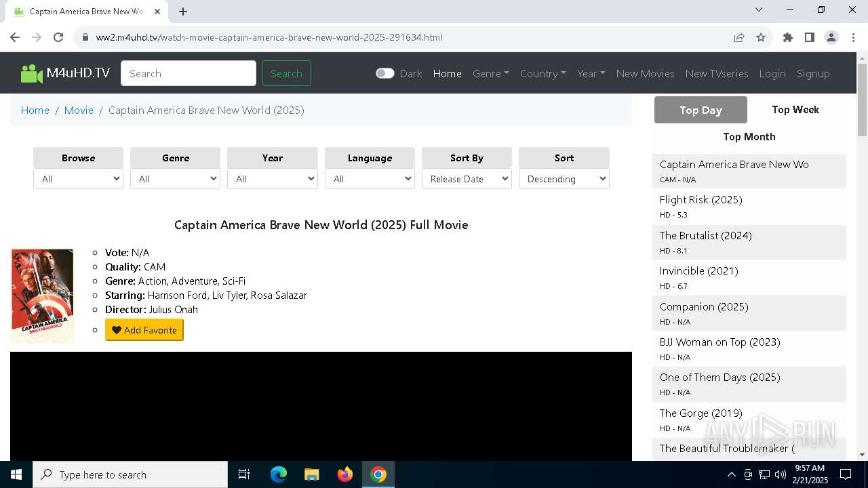
Task: Launch Microsoft Edge from the taskbar
Action: click(279, 474)
